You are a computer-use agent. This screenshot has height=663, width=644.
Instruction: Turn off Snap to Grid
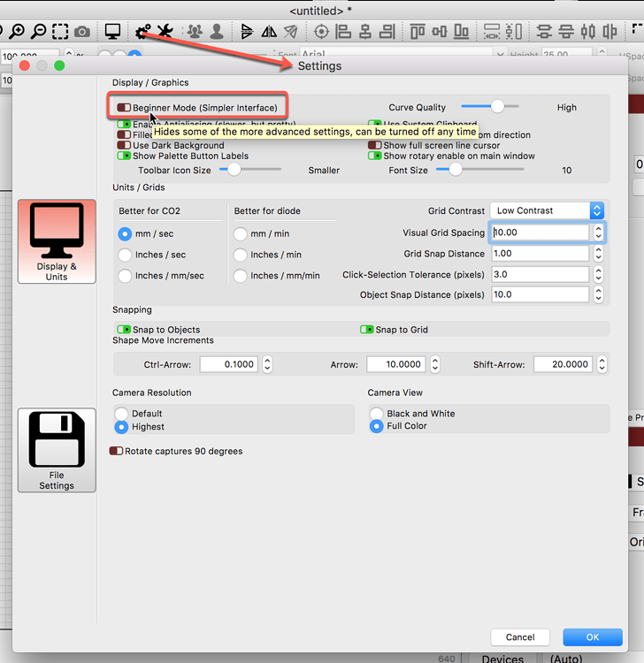click(367, 330)
